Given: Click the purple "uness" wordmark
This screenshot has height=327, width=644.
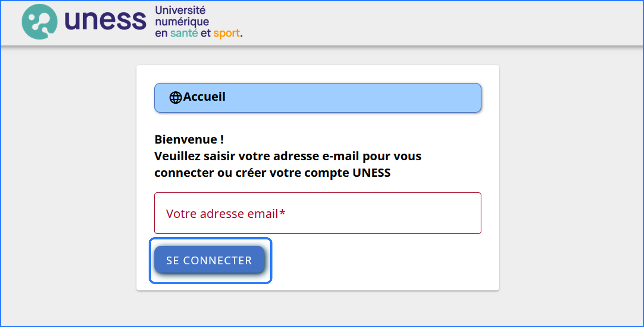Looking at the screenshot, I should (x=105, y=21).
